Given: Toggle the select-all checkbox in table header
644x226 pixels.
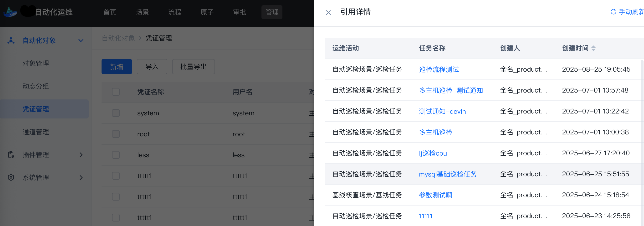Looking at the screenshot, I should tap(116, 92).
